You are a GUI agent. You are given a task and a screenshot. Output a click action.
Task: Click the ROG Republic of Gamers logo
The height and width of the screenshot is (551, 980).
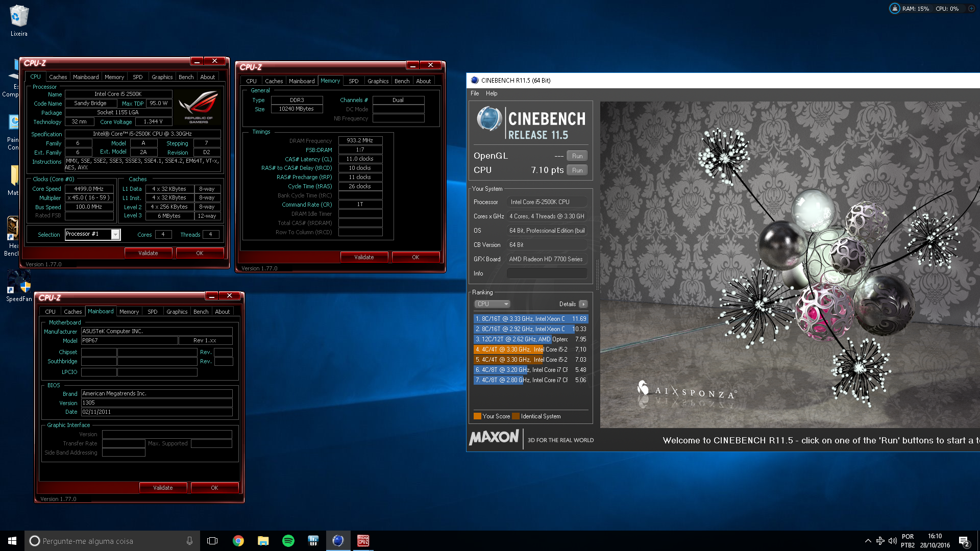pyautogui.click(x=199, y=107)
